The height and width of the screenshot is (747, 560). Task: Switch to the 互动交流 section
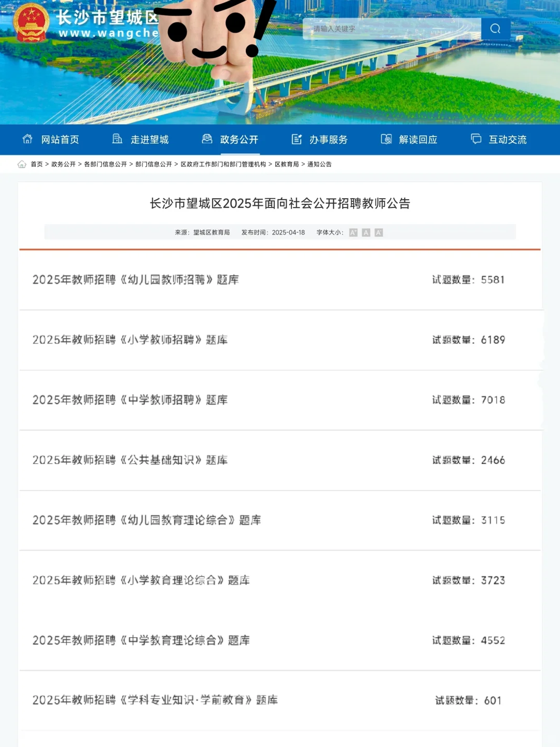(x=508, y=139)
